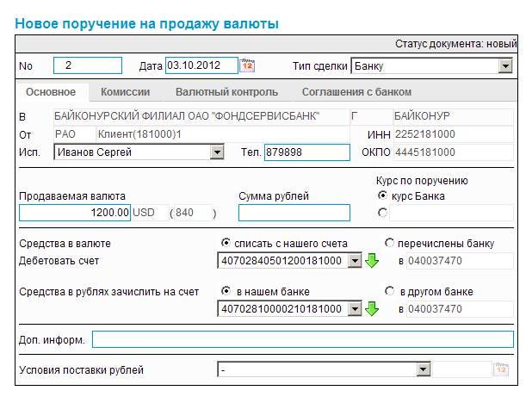Click the USD currency code field
This screenshot has height=403, width=532.
(150, 213)
